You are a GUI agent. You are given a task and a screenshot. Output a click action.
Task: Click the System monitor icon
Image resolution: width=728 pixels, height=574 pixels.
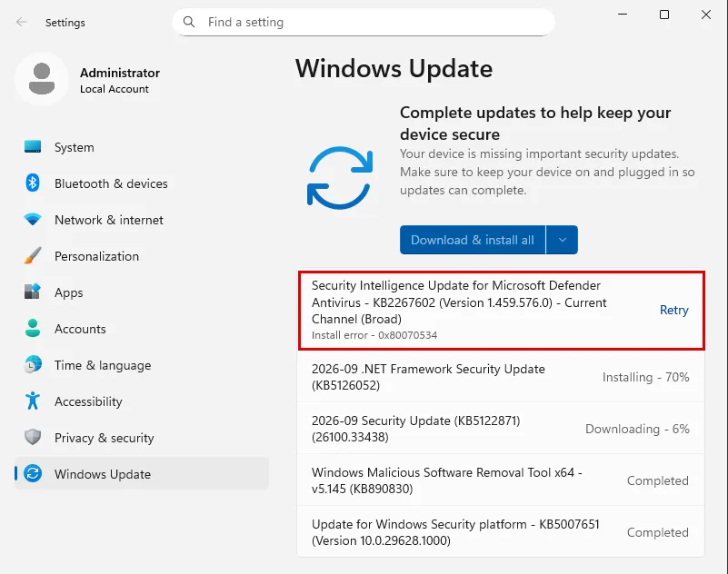coord(33,146)
